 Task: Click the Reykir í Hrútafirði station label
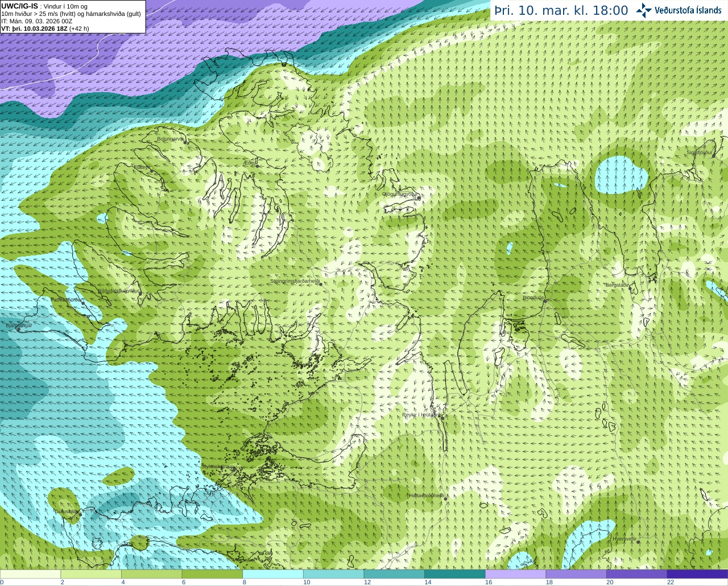coord(422,415)
